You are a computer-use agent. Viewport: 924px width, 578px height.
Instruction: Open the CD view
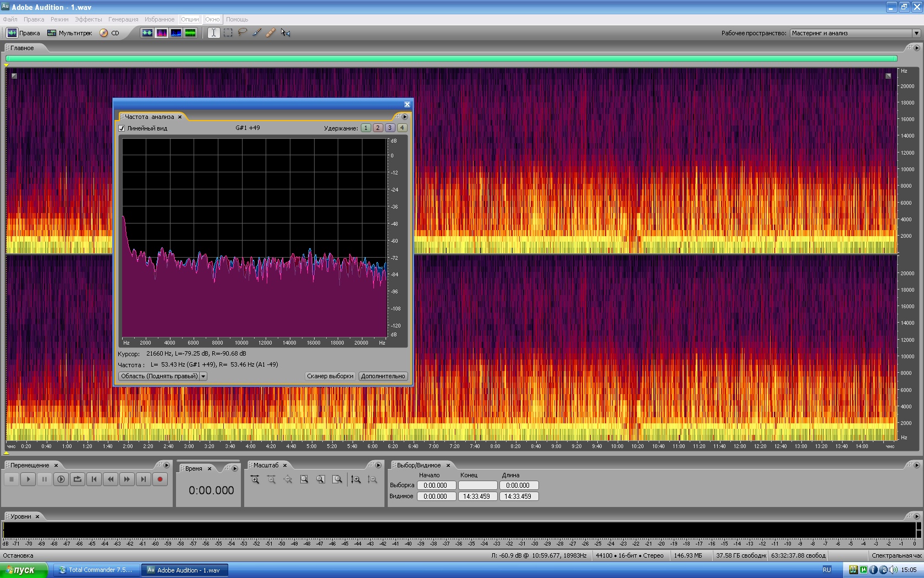click(x=109, y=33)
